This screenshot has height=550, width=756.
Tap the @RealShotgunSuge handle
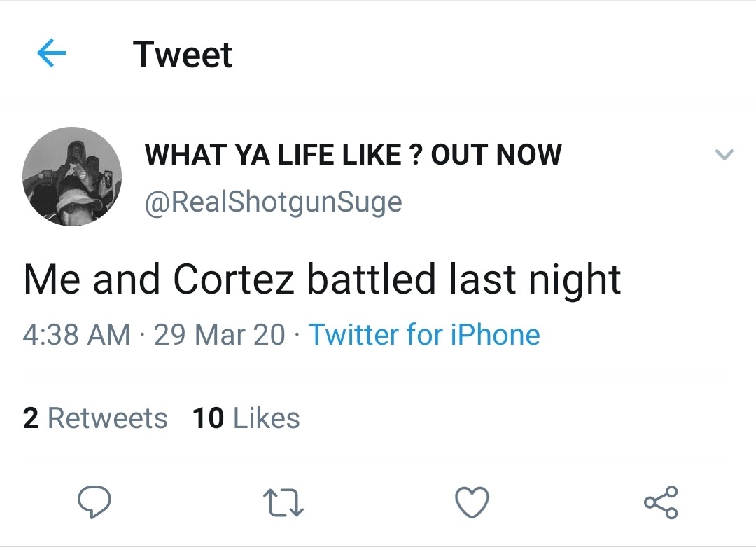click(273, 202)
